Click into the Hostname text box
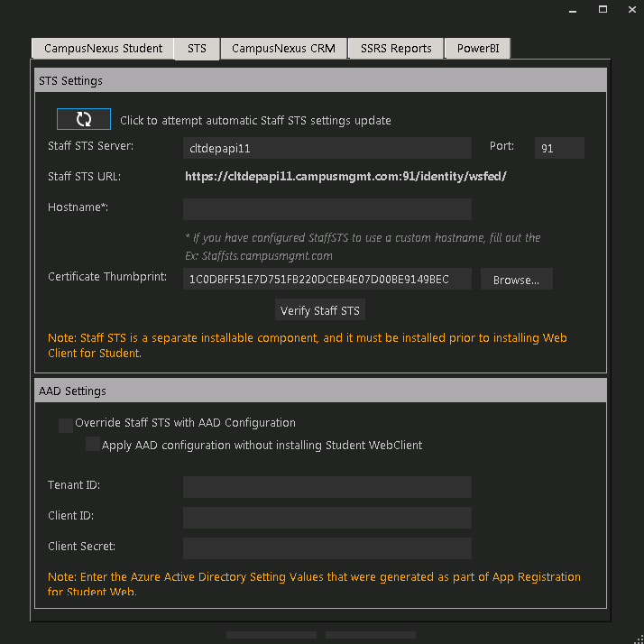644x644 pixels. pos(327,209)
